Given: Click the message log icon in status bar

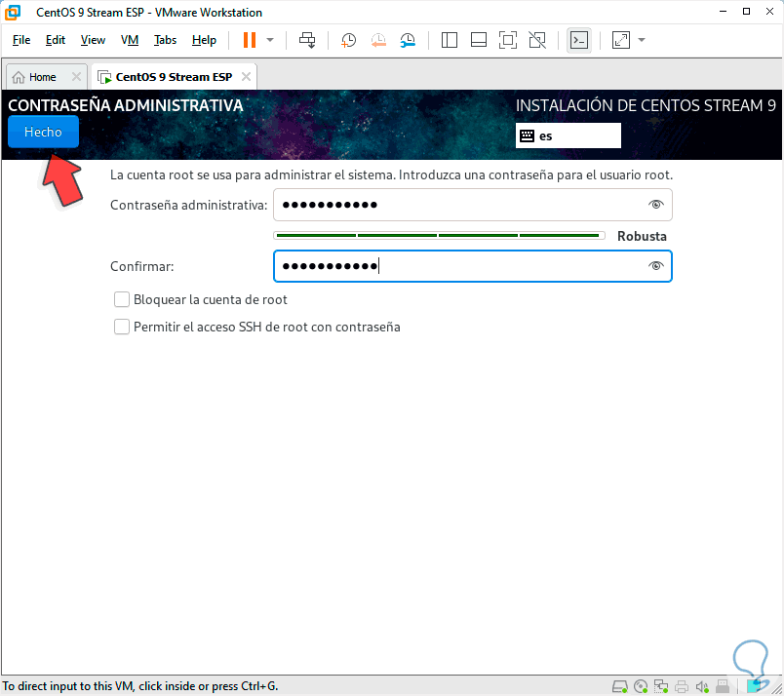Looking at the screenshot, I should (x=756, y=685).
